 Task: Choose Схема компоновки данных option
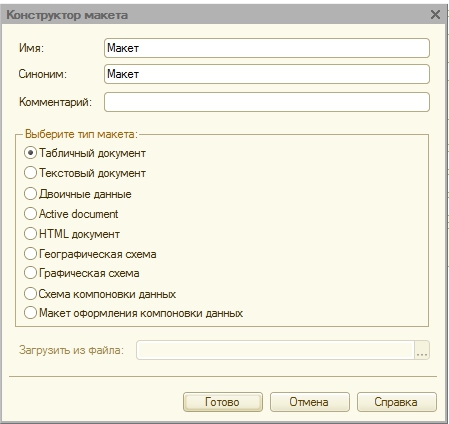click(30, 294)
